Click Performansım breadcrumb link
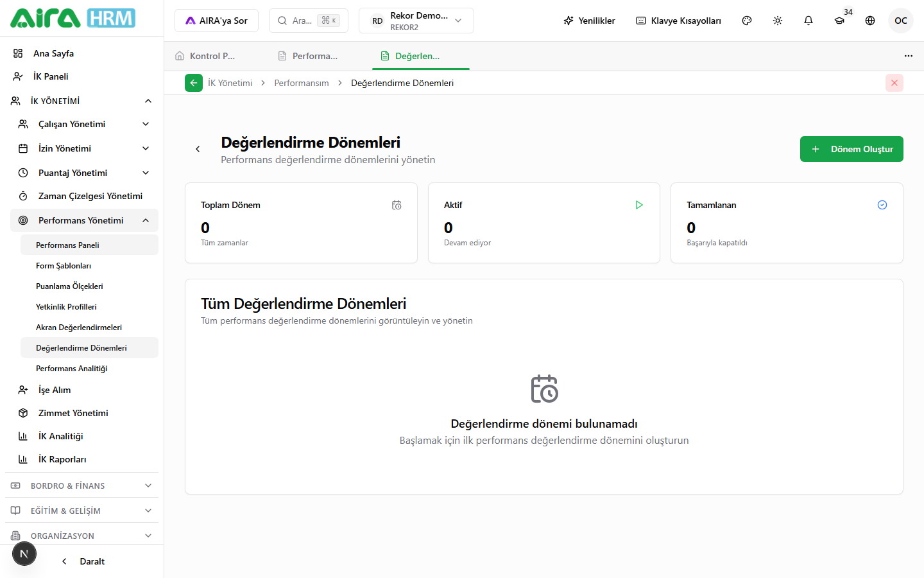 (302, 83)
